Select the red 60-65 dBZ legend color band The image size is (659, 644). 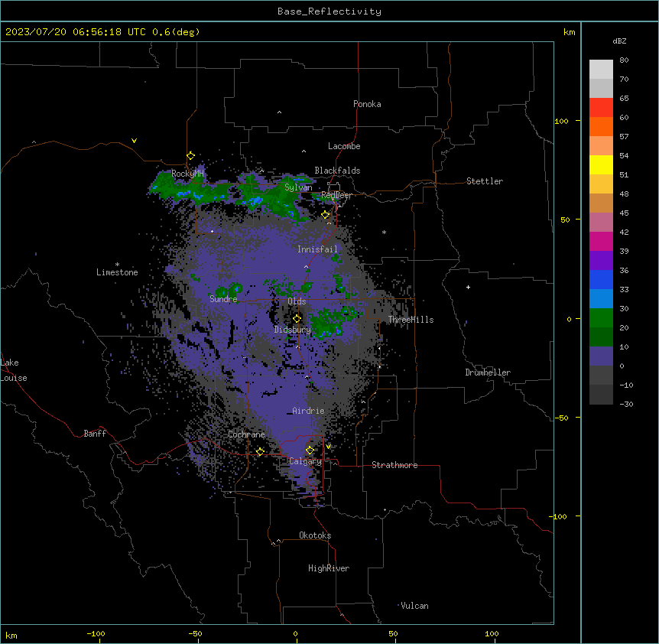[601, 107]
